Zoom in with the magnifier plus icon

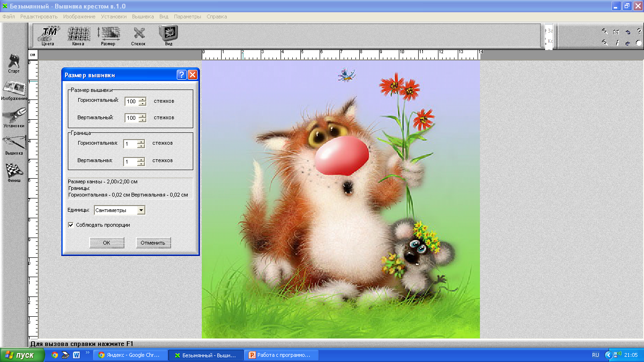(604, 32)
